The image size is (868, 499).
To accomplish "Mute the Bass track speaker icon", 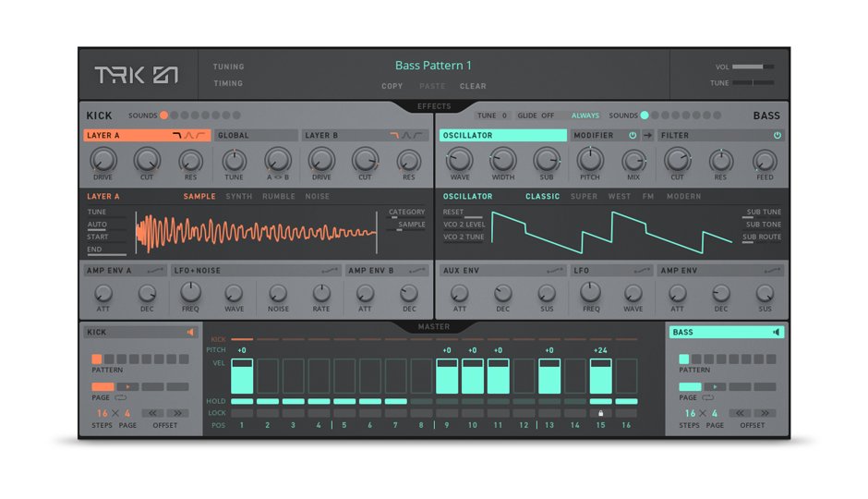I will pyautogui.click(x=776, y=333).
